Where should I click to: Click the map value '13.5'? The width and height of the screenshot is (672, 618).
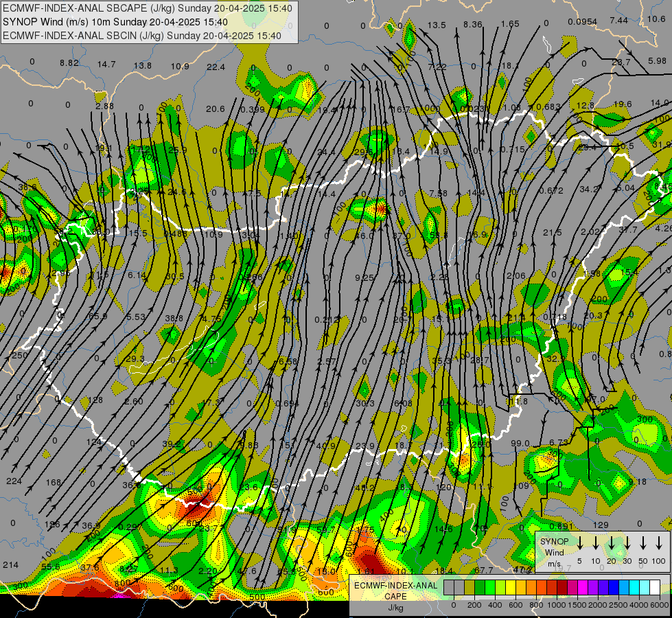point(437,25)
